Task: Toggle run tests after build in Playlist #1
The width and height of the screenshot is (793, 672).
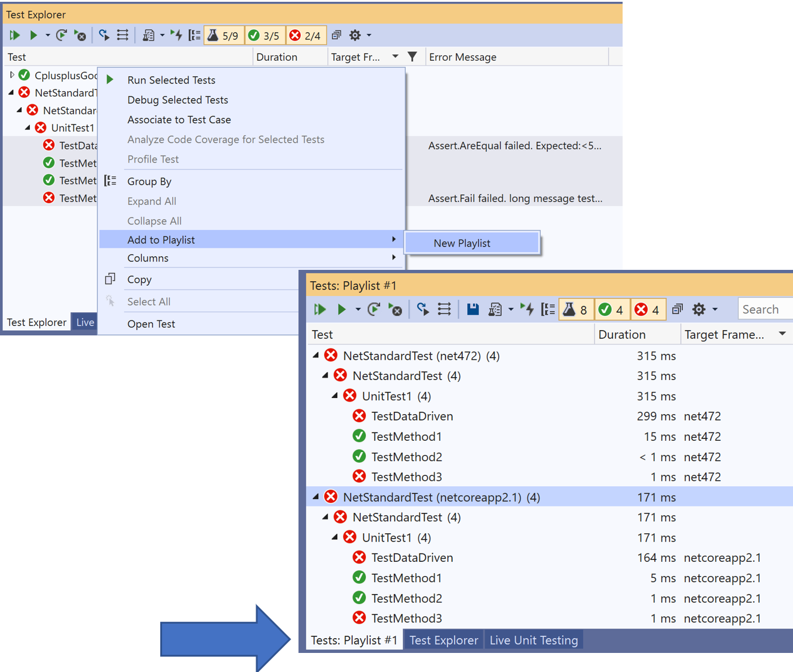Action: (x=527, y=309)
